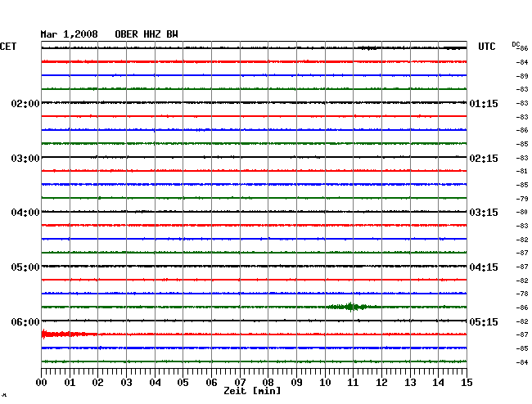Click the CET timezone label

coord(8,47)
